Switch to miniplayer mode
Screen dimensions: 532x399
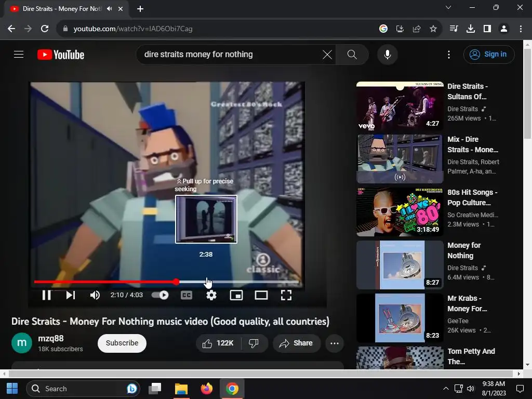pos(236,295)
